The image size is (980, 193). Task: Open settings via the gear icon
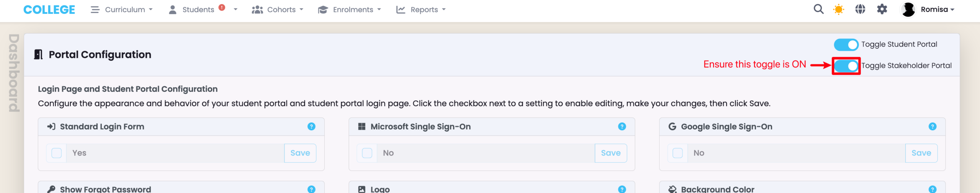[x=882, y=9]
